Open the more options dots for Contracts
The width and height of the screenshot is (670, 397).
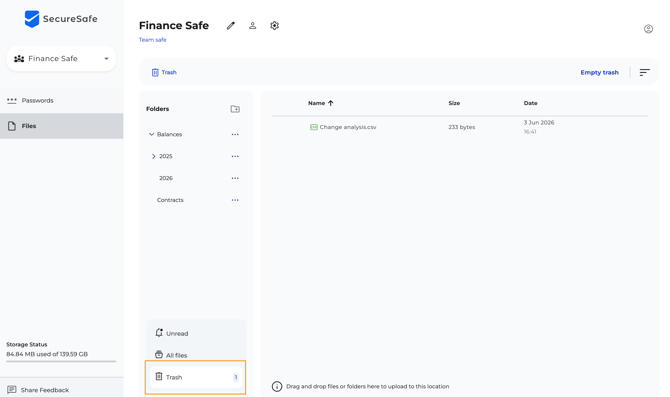click(235, 200)
